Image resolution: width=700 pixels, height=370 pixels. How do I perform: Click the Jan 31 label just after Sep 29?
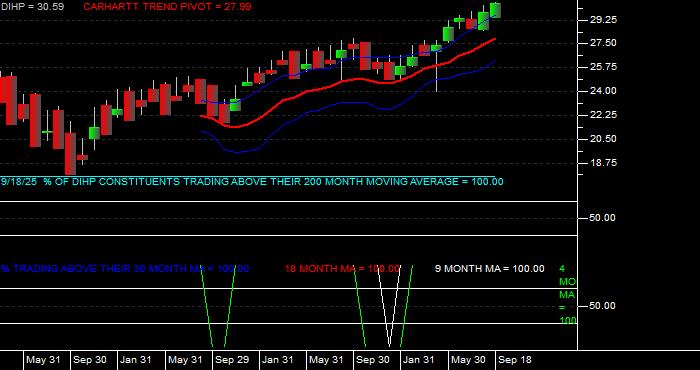point(279,360)
